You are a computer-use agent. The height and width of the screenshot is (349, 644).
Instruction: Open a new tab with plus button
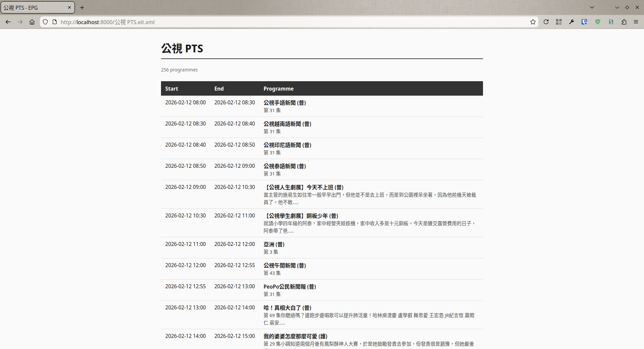pyautogui.click(x=82, y=7)
